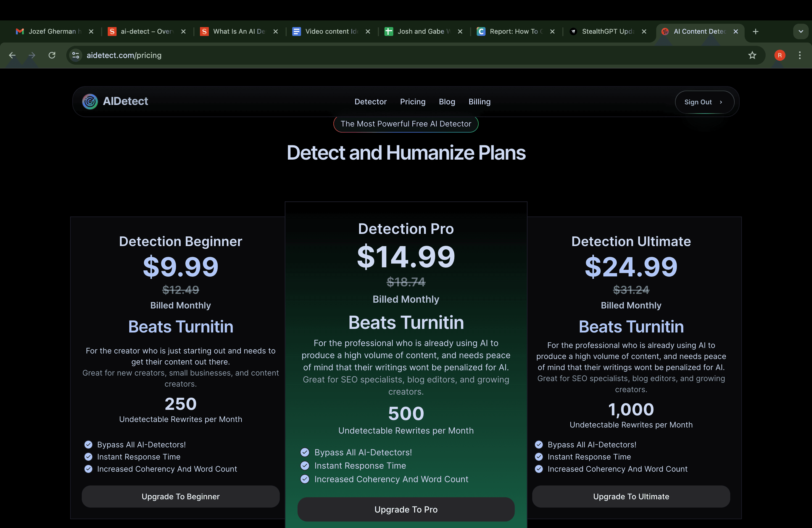Open Chrome three-dot menu

coord(799,55)
